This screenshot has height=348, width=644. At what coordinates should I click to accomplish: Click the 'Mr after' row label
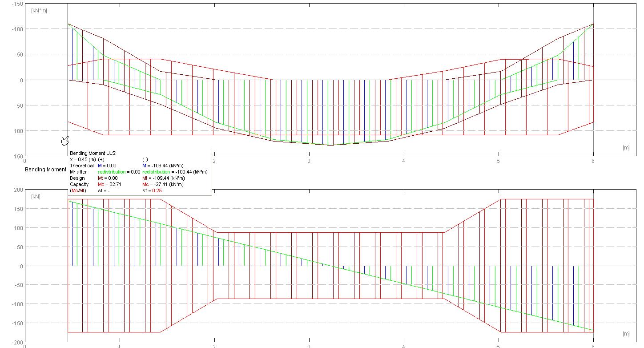(78, 172)
